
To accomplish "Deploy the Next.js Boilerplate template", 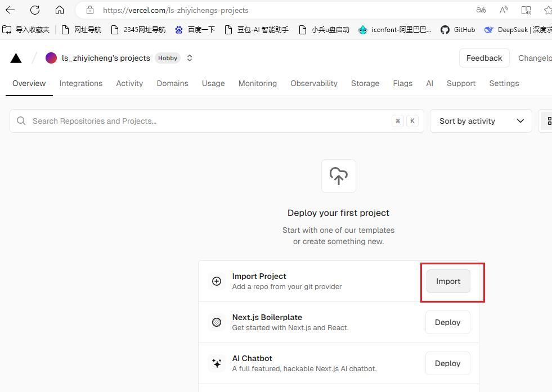I will (x=448, y=322).
